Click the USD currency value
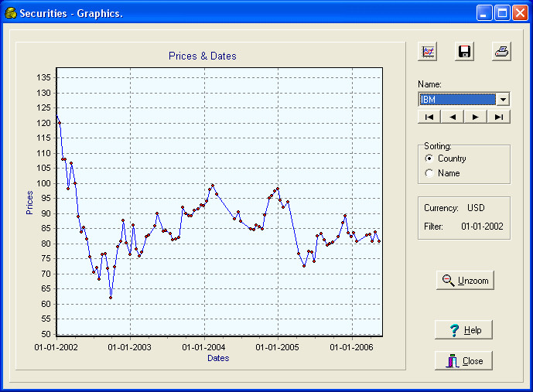 pyautogui.click(x=476, y=208)
